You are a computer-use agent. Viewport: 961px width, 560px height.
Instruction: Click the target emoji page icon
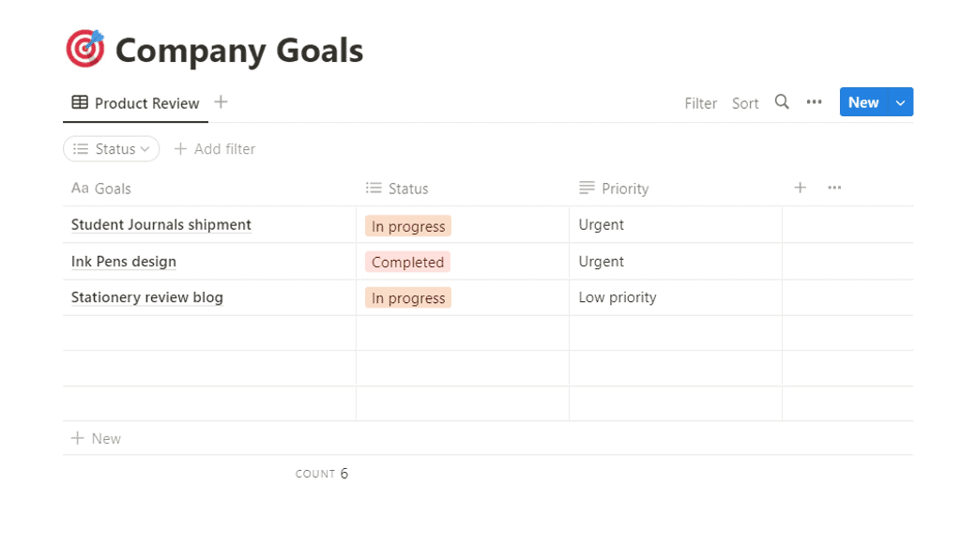[85, 50]
